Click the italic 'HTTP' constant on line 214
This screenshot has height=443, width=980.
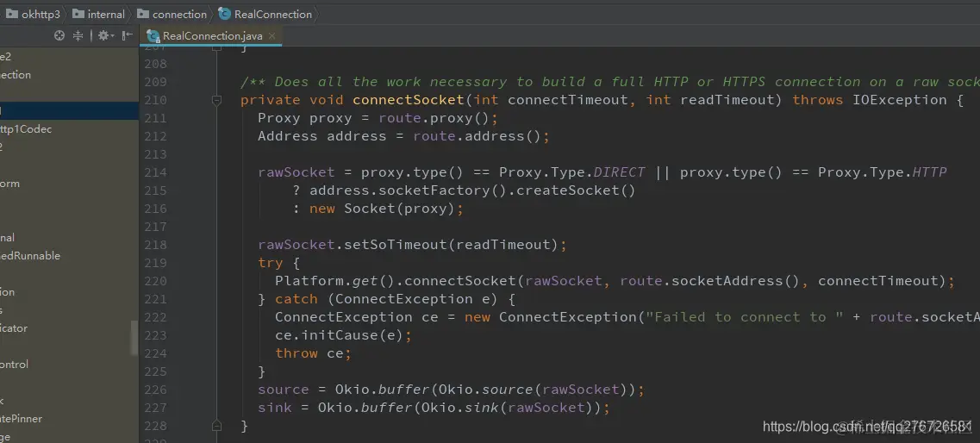coord(930,172)
